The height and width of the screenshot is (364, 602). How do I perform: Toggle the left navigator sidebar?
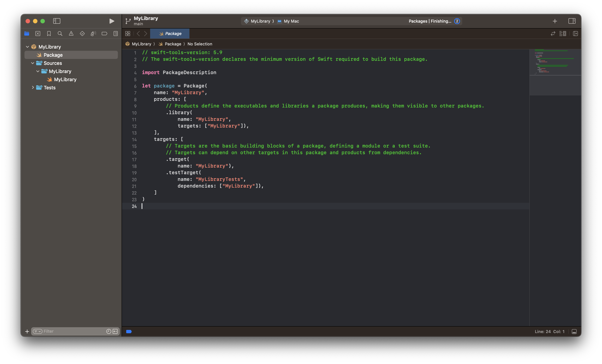[57, 21]
